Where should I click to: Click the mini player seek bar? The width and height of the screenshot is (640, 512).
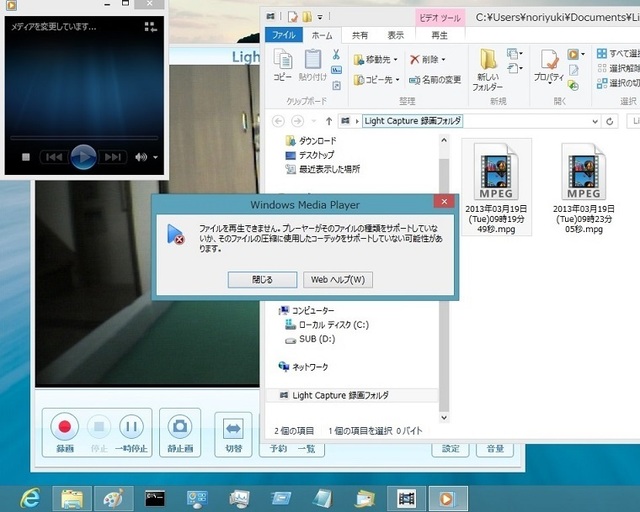click(x=84, y=138)
